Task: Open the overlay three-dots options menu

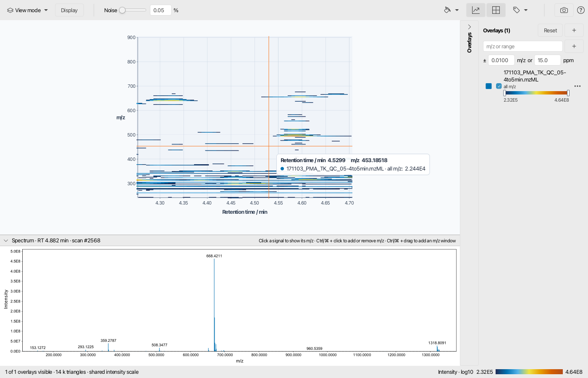Action: pos(577,86)
